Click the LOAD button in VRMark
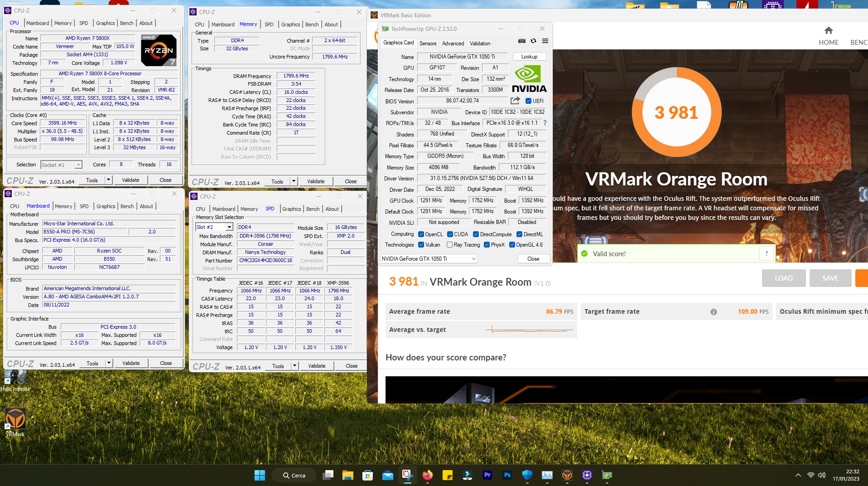The image size is (868, 486). [x=784, y=278]
